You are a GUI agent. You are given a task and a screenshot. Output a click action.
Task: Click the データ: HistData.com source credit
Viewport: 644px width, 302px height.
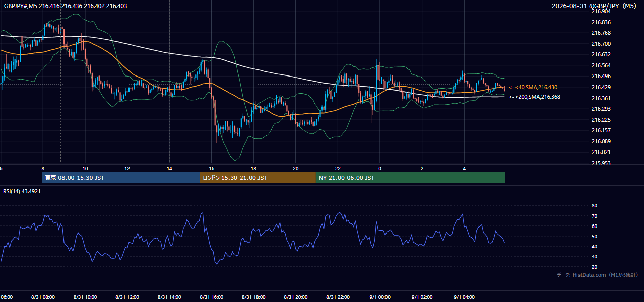click(x=598, y=275)
